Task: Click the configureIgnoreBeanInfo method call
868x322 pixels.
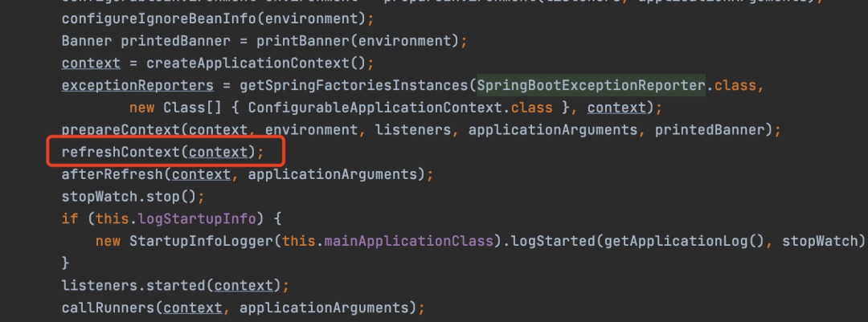Action: [159, 18]
